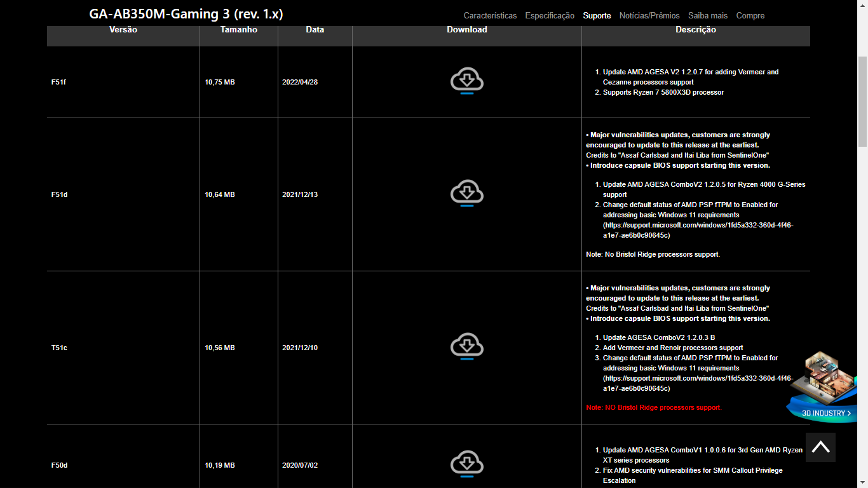
Task: Click date 2021/12/13
Action: (300, 194)
